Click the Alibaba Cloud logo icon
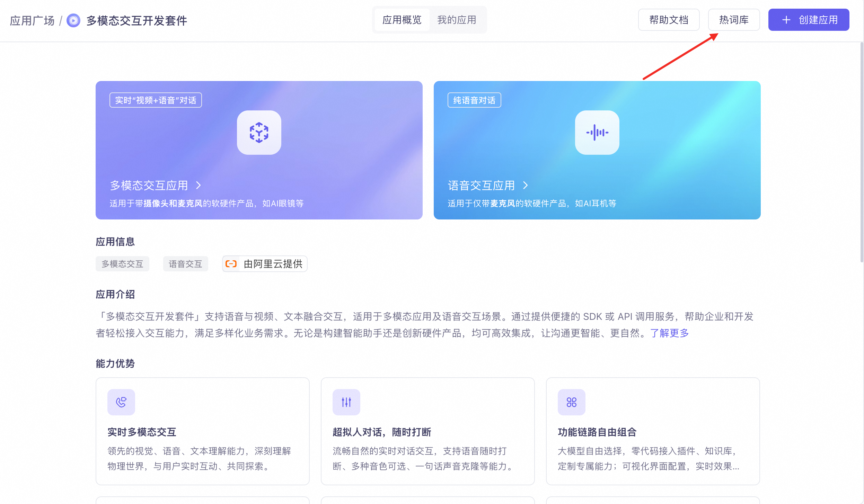This screenshot has height=504, width=864. click(x=231, y=264)
